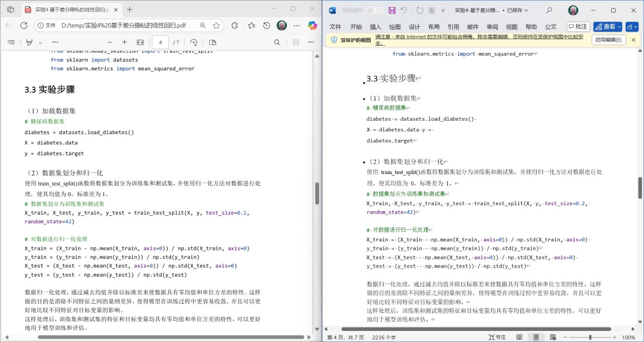This screenshot has height=342, width=644.
Task: Click 启用编辑 button
Action: 608,40
